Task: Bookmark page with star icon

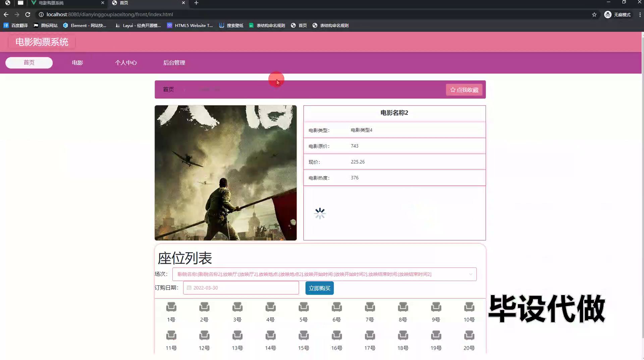Action: click(x=594, y=14)
